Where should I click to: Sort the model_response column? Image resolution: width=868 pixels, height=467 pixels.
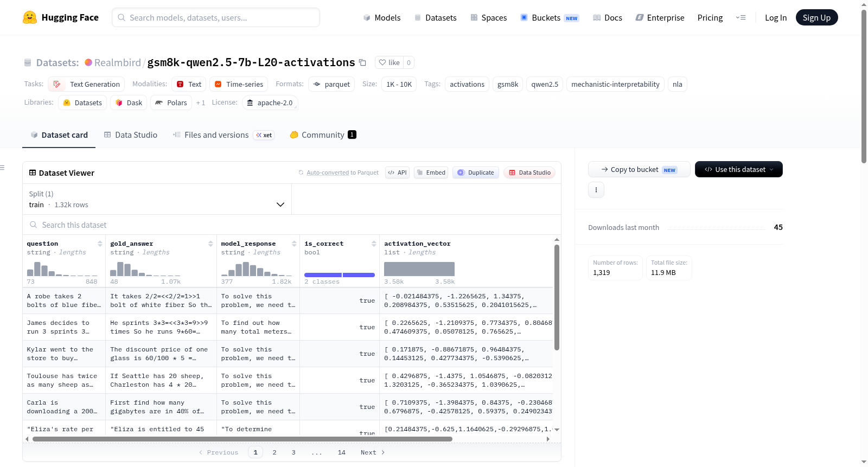[294, 244]
